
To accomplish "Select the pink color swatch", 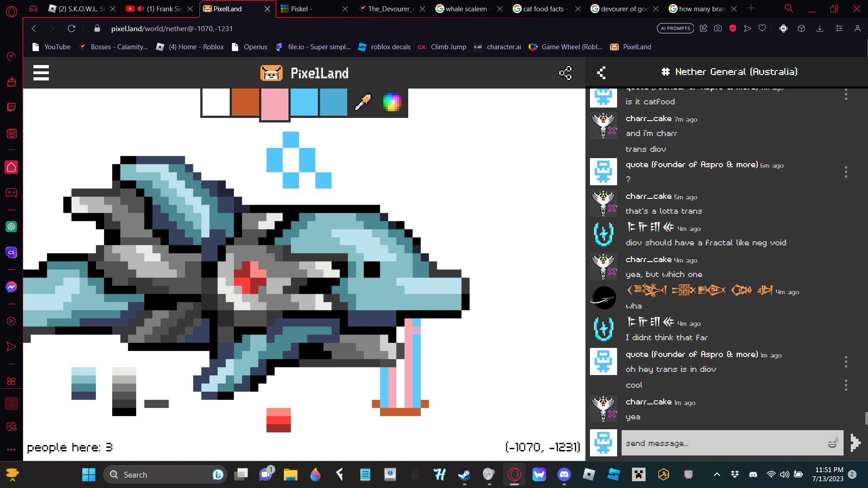I will point(274,104).
